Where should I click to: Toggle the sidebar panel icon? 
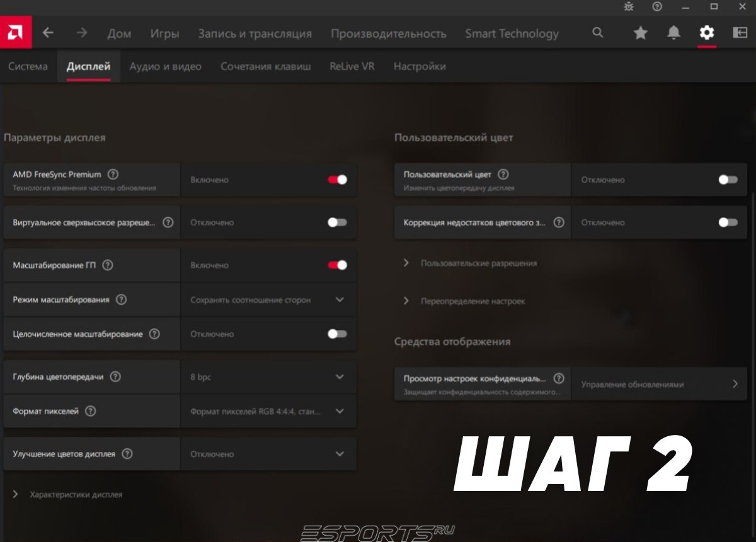point(740,33)
